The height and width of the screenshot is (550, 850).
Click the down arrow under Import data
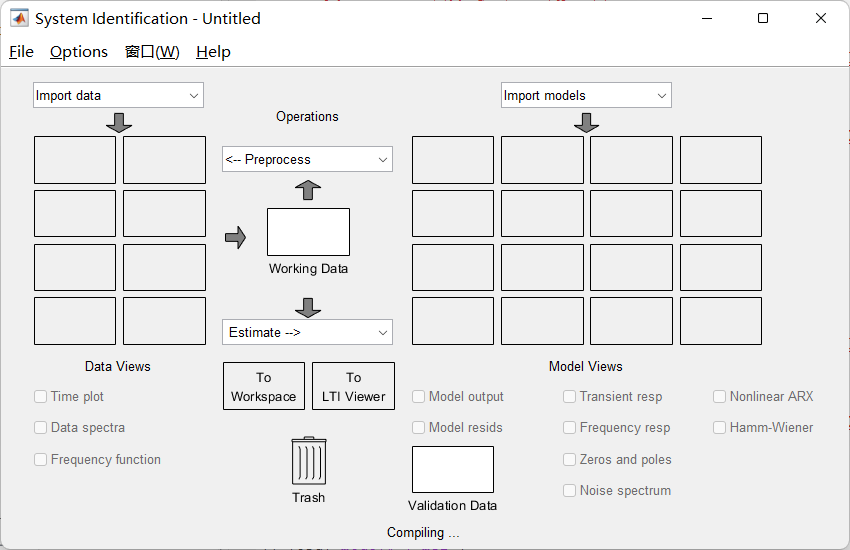(x=119, y=122)
